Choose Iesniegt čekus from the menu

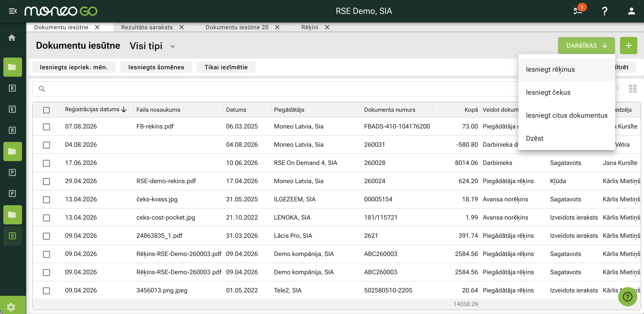point(566,92)
